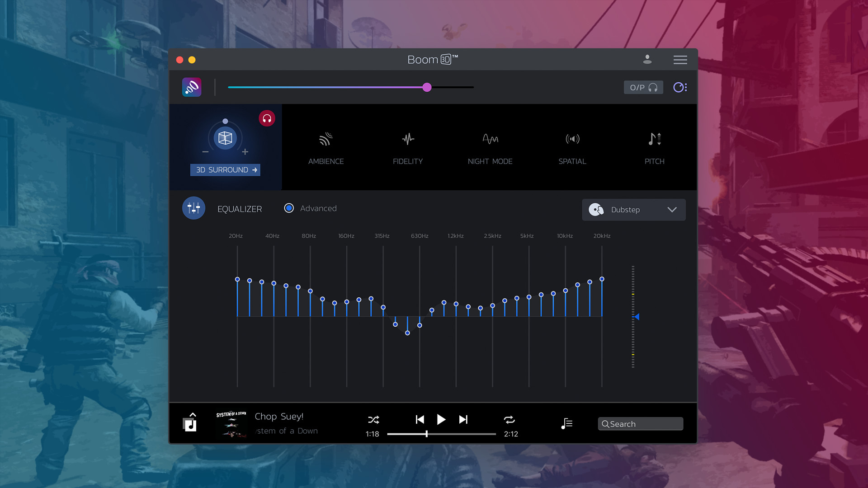This screenshot has height=488, width=868.
Task: Toggle the Advanced equalizer radio button
Action: 289,208
